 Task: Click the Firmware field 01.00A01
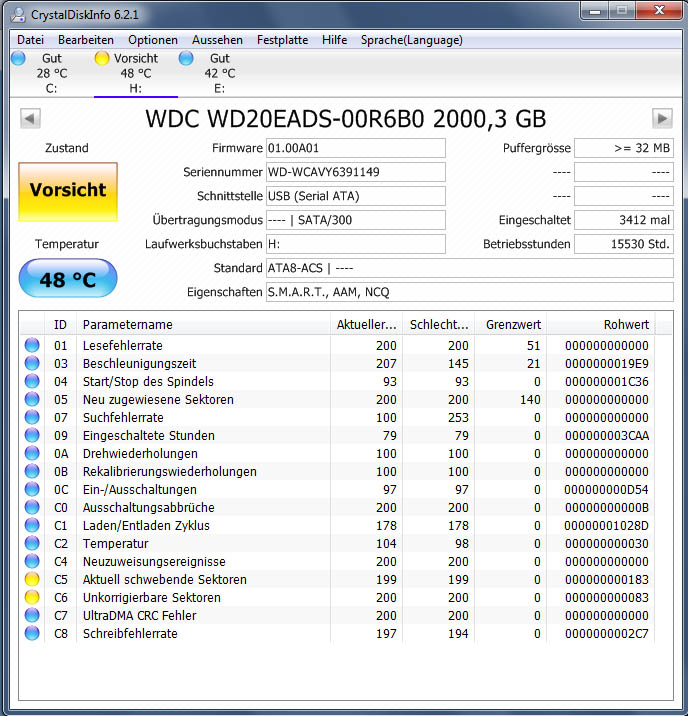click(356, 148)
